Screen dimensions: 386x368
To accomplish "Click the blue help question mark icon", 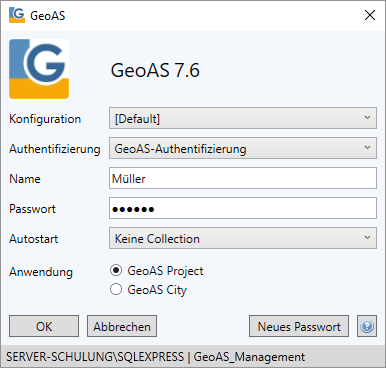I will click(x=367, y=326).
